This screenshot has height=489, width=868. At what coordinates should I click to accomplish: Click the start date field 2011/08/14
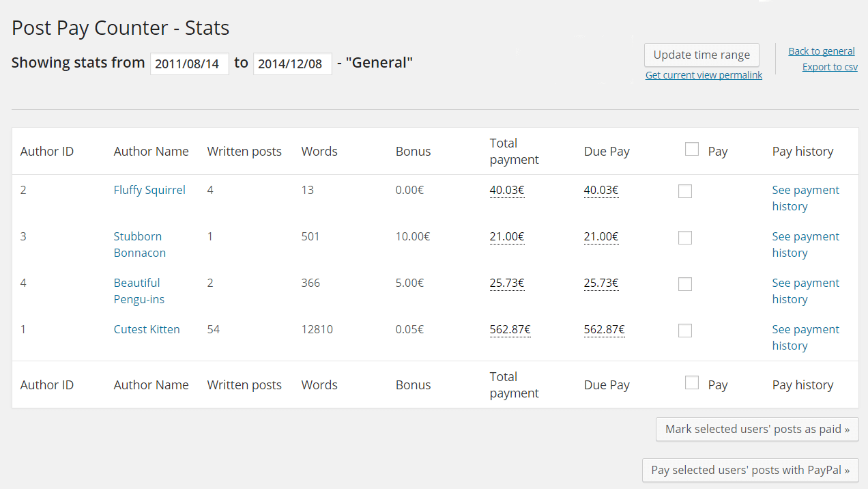pyautogui.click(x=189, y=64)
